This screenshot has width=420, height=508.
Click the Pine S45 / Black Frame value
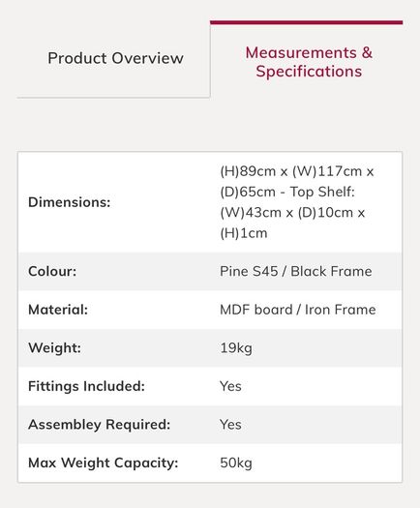[x=296, y=271]
